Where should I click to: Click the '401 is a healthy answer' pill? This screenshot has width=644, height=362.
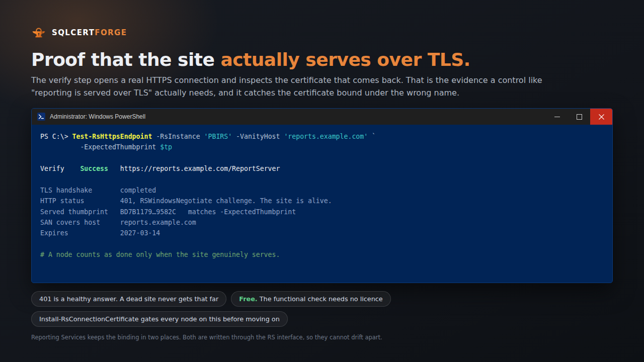tap(129, 299)
